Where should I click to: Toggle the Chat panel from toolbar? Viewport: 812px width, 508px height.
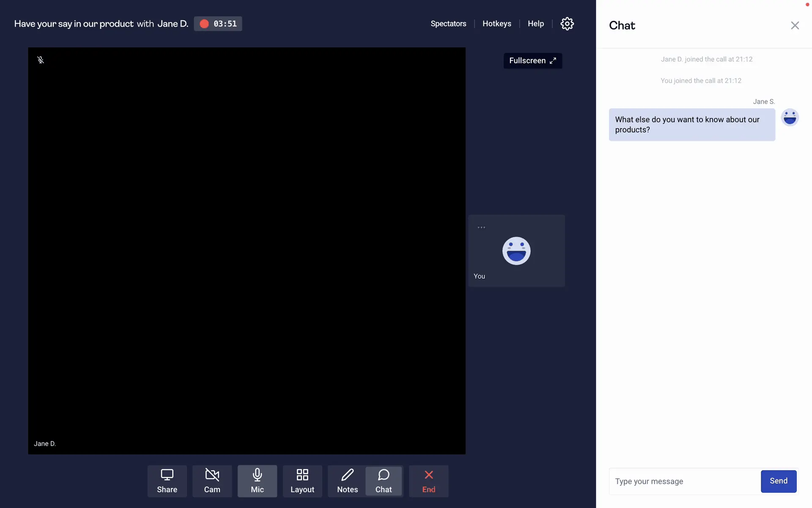coord(384,481)
